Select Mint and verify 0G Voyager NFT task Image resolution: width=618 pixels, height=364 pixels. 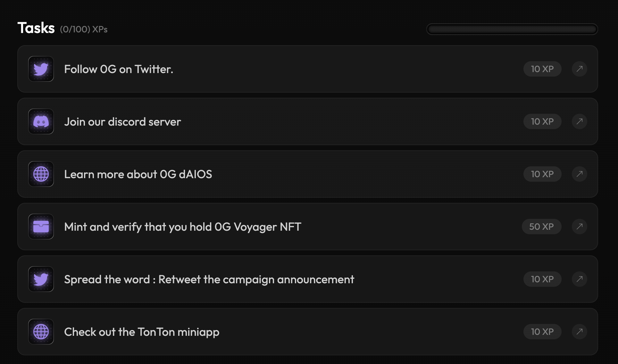coord(182,227)
